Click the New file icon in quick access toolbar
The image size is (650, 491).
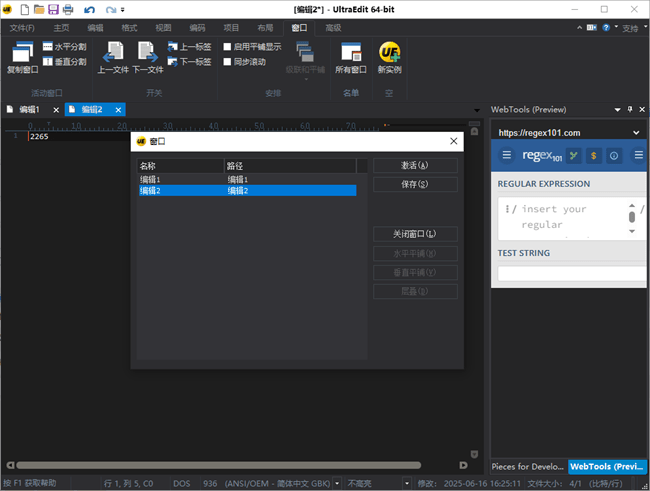[25, 9]
